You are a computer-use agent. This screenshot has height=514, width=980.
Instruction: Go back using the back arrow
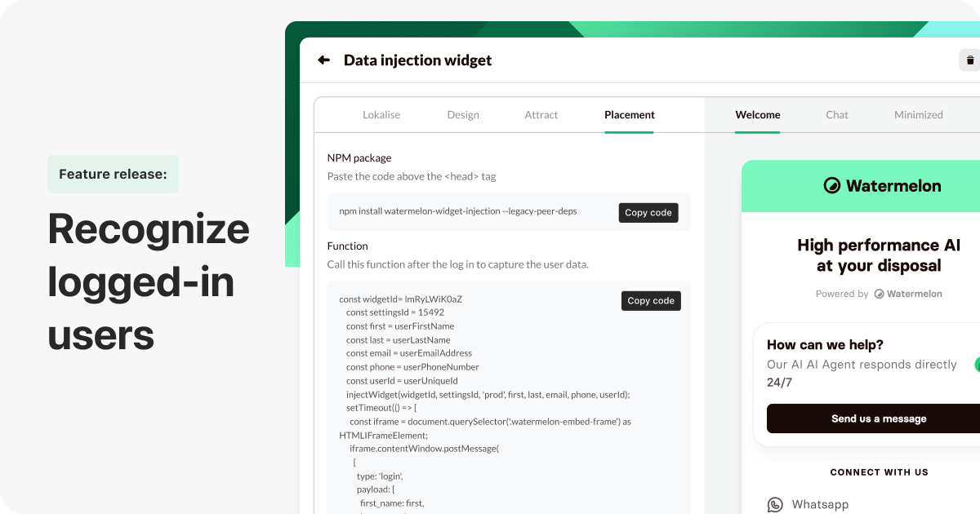pos(323,60)
